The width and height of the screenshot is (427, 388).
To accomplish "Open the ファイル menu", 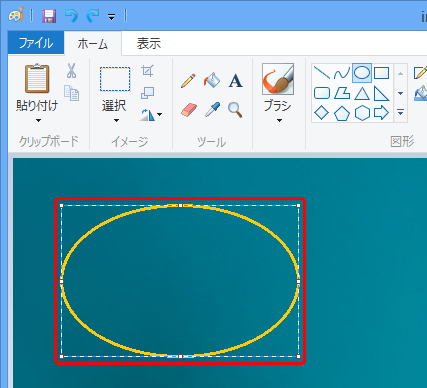I will pos(36,43).
